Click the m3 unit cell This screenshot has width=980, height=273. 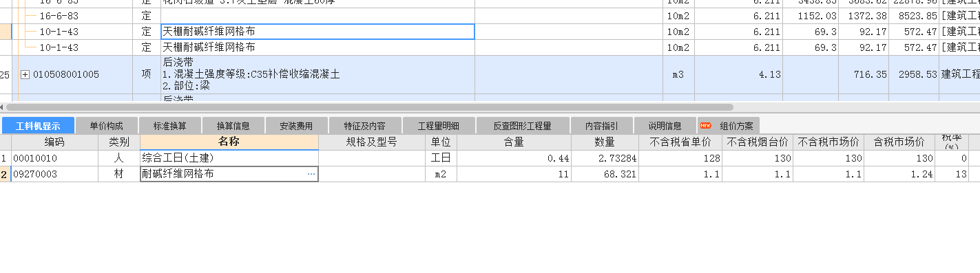click(x=678, y=75)
